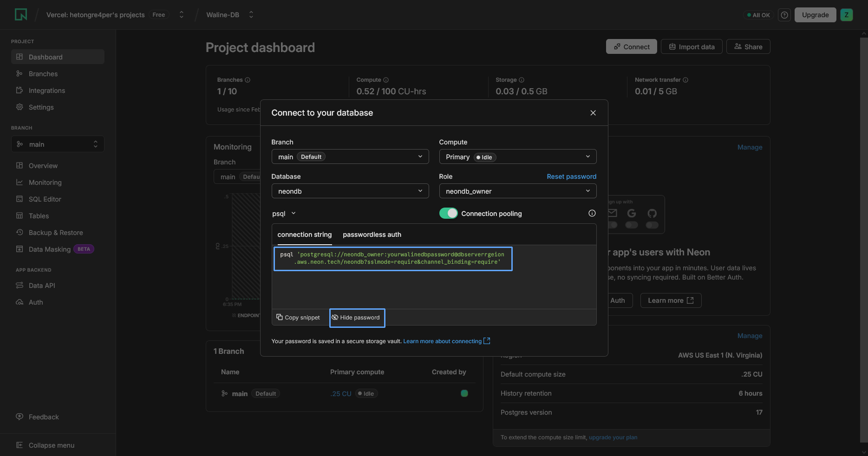
Task: Open the Database neondb dropdown
Action: point(350,191)
